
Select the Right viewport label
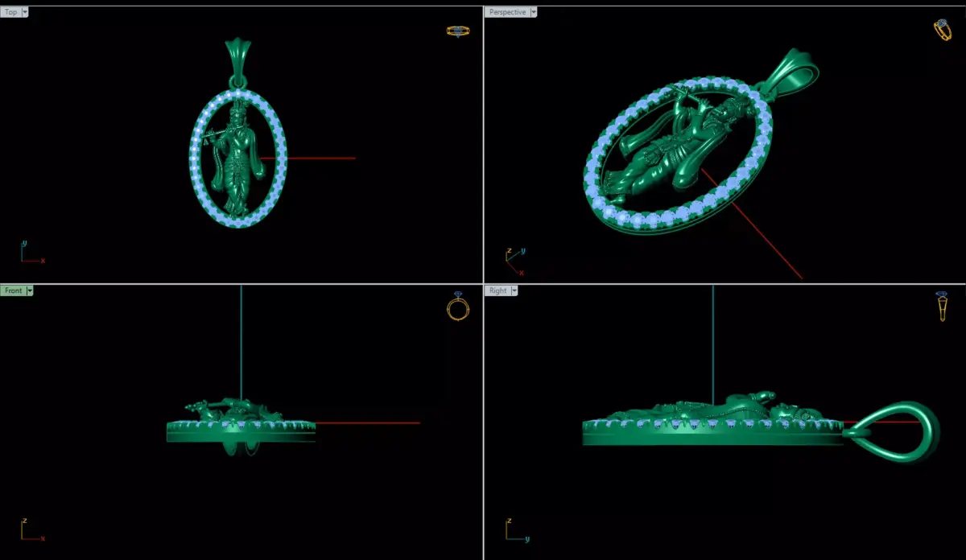497,290
